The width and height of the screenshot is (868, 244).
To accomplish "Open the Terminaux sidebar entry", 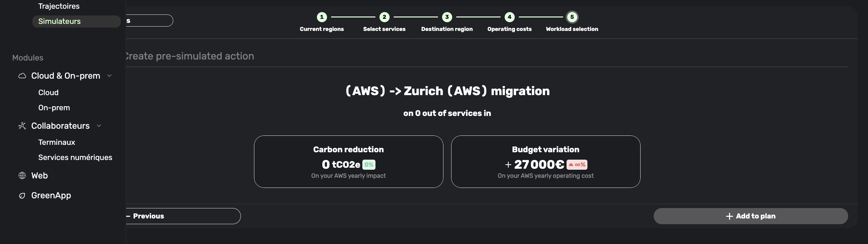I will tap(57, 143).
